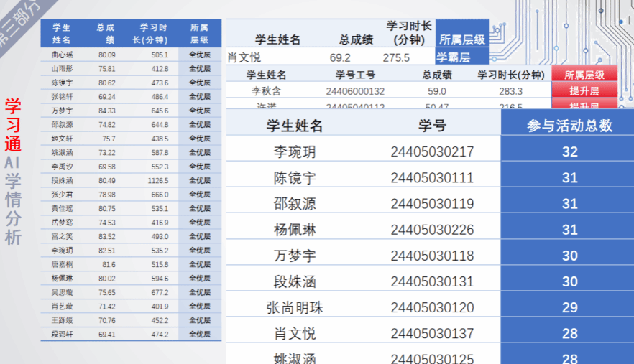The width and height of the screenshot is (634, 364).
Task: Select the 张尚明珠 name cell
Action: (295, 308)
